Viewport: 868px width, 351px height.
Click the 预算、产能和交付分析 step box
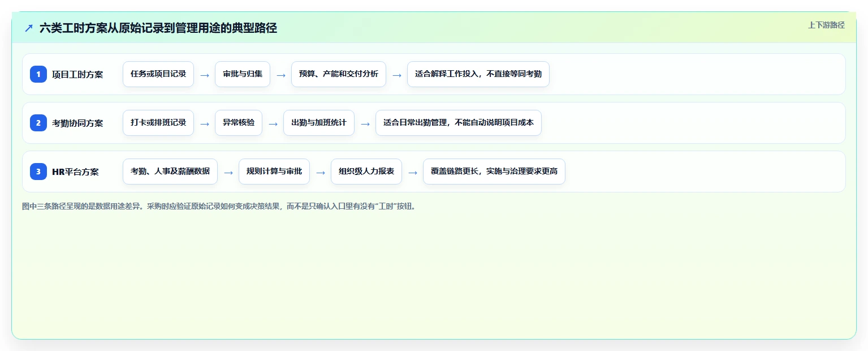339,74
